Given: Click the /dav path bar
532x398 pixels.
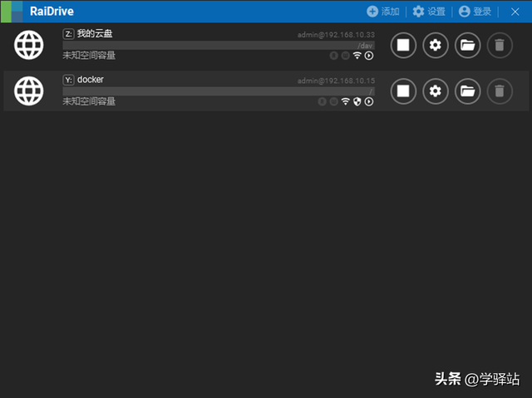Looking at the screenshot, I should click(219, 46).
